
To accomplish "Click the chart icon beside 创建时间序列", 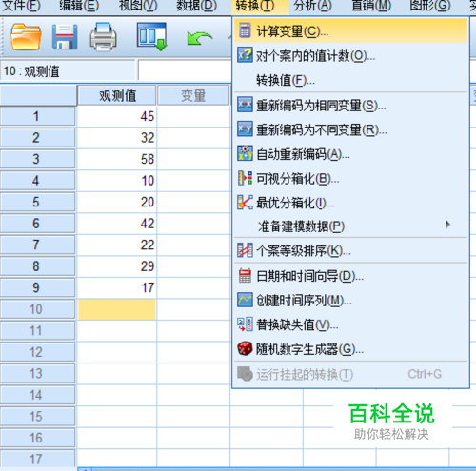I will coord(245,300).
